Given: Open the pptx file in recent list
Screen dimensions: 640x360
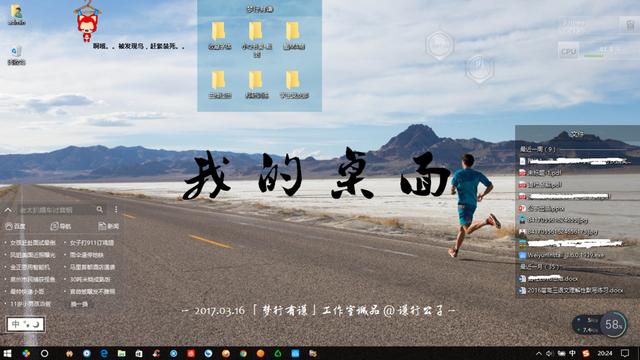Looking at the screenshot, I should point(542,209).
